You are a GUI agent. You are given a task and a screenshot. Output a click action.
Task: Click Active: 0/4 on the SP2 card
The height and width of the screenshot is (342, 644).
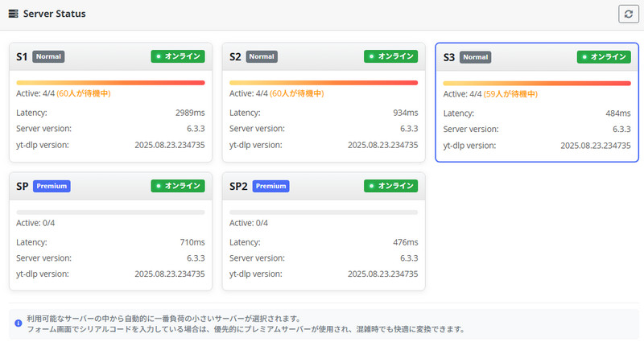pyautogui.click(x=249, y=223)
